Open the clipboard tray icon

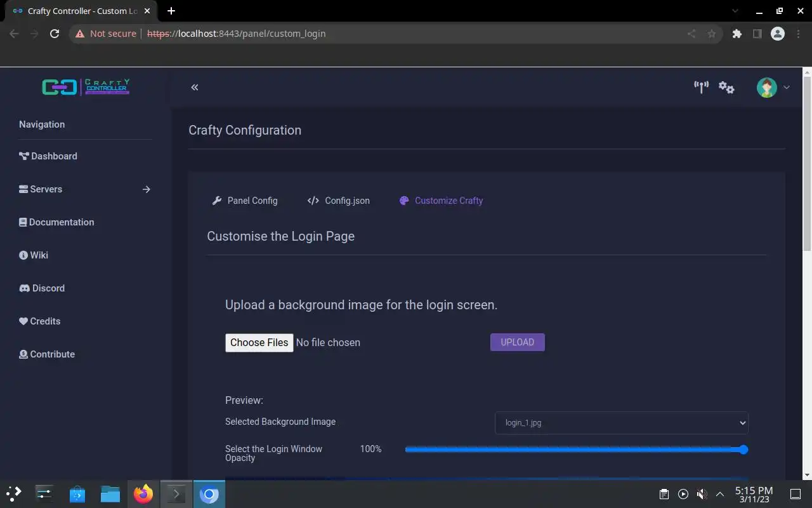664,494
